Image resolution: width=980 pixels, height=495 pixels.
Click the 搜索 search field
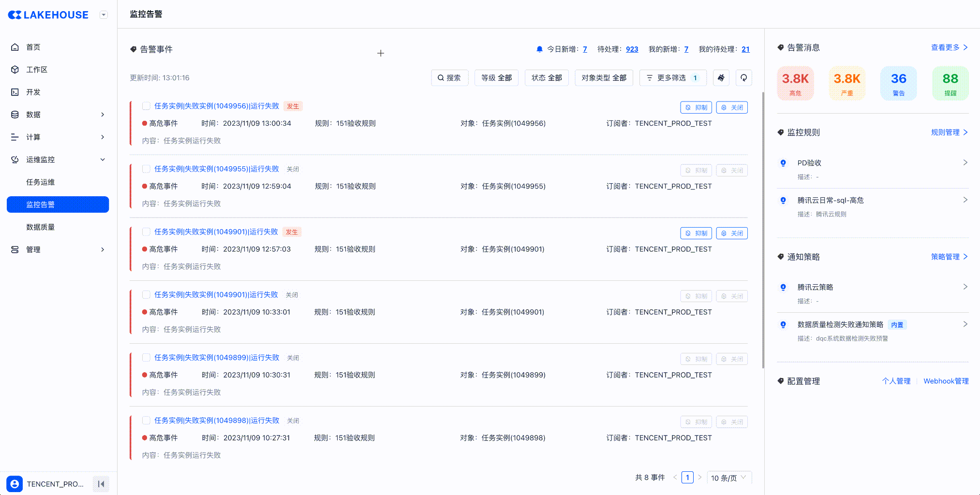point(449,78)
